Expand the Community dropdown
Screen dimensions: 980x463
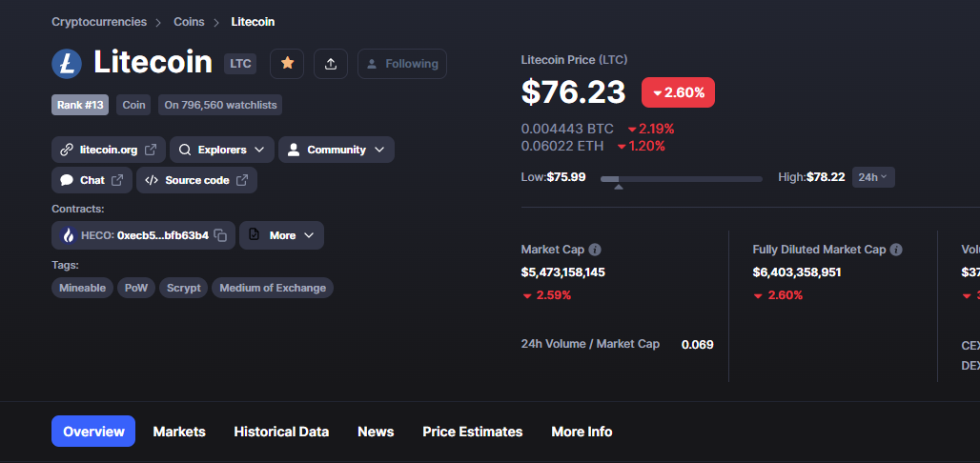(337, 150)
